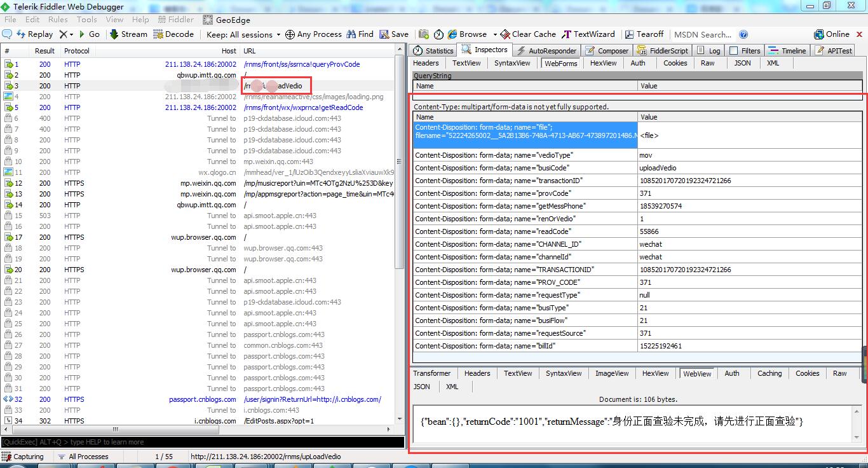868x468 pixels.
Task: Click the vedioType form-data row
Action: point(637,155)
